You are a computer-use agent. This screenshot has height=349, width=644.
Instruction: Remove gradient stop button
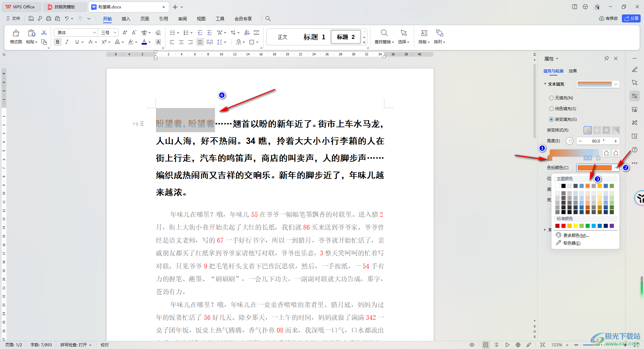pos(616,153)
